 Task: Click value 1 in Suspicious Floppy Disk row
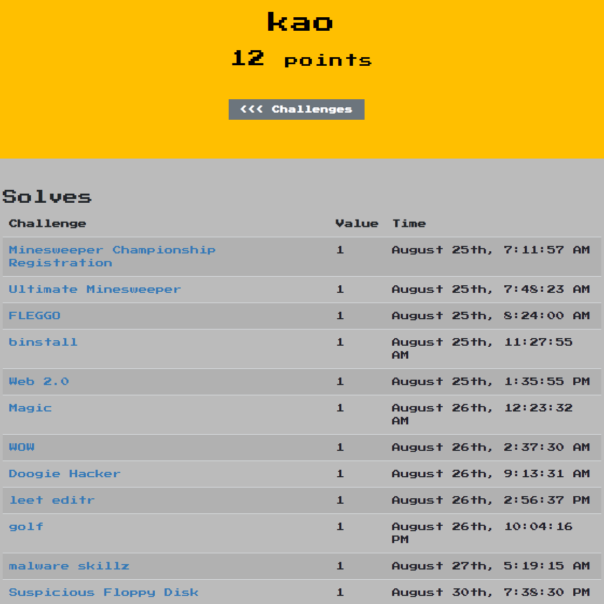[340, 592]
